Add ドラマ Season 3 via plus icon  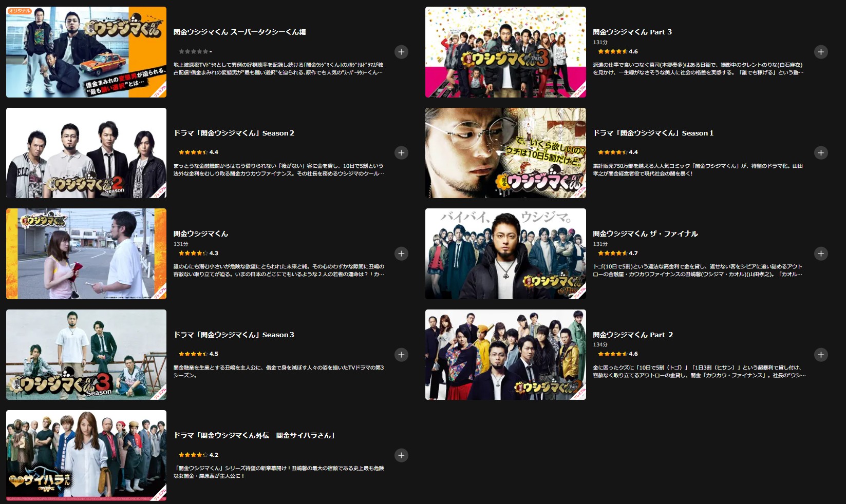(x=402, y=355)
